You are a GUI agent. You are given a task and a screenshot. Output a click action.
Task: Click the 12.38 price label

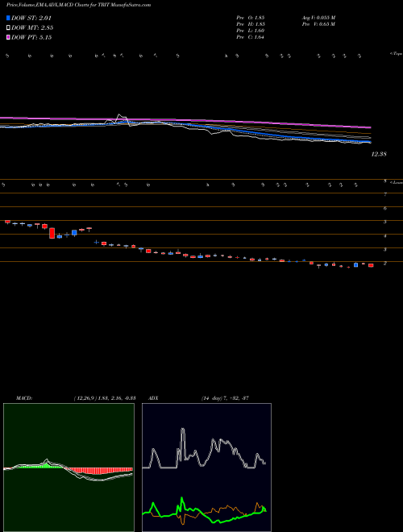tap(379, 154)
